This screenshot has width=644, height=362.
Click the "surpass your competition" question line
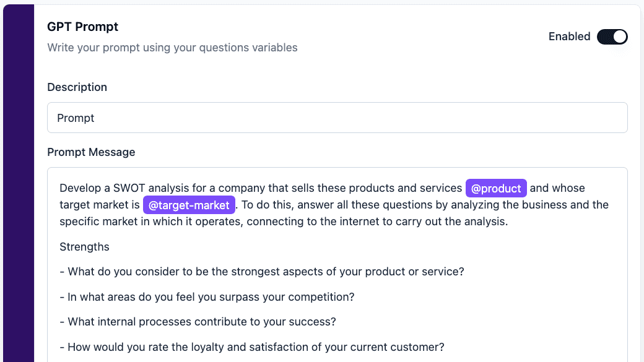(x=207, y=297)
